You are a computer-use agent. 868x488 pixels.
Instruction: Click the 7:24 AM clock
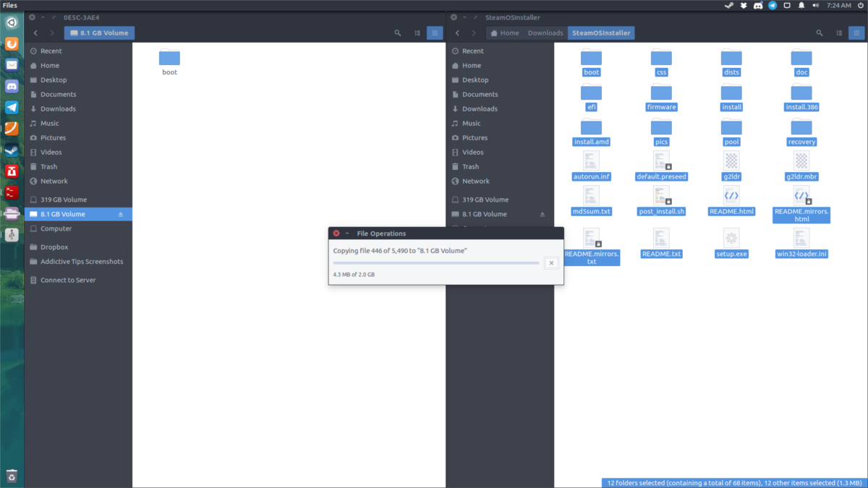[838, 5]
